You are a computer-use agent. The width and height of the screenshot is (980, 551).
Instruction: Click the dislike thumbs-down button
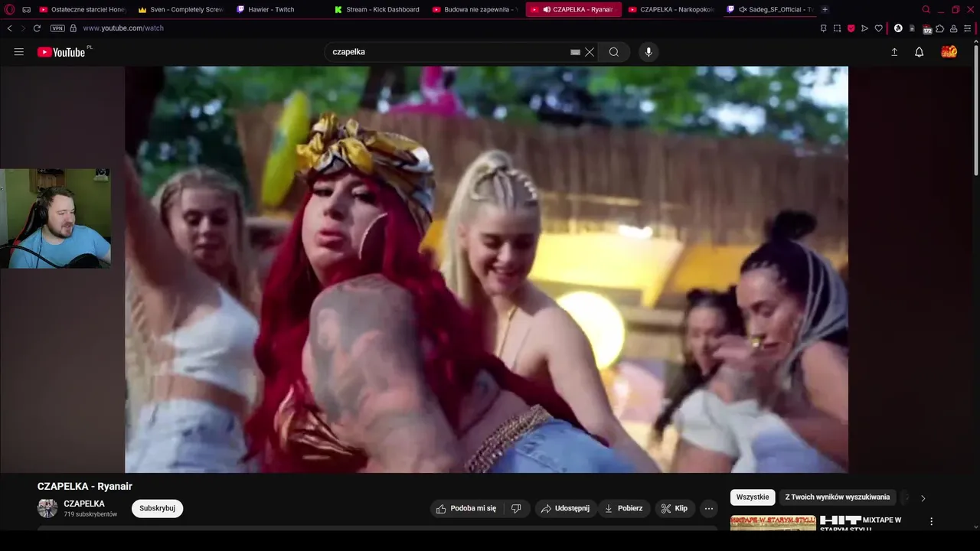point(516,508)
